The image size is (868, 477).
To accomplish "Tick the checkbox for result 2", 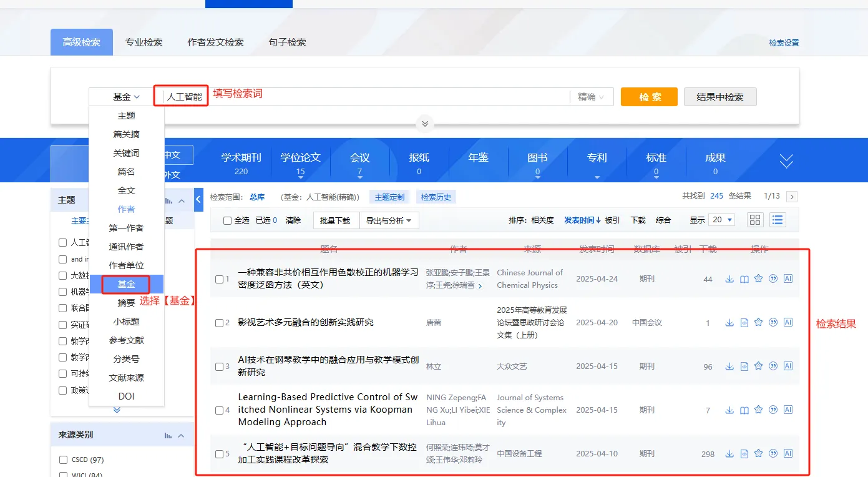I will tap(219, 323).
